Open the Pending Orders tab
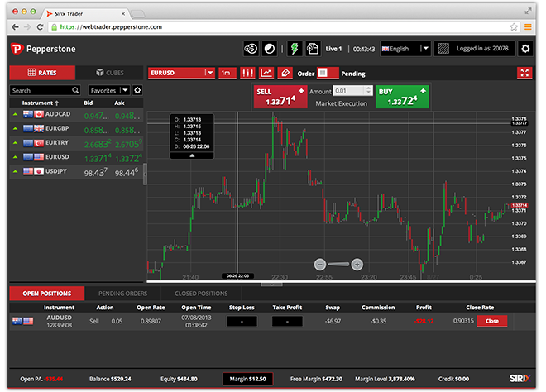Viewport: 546px width, 392px height. [122, 293]
